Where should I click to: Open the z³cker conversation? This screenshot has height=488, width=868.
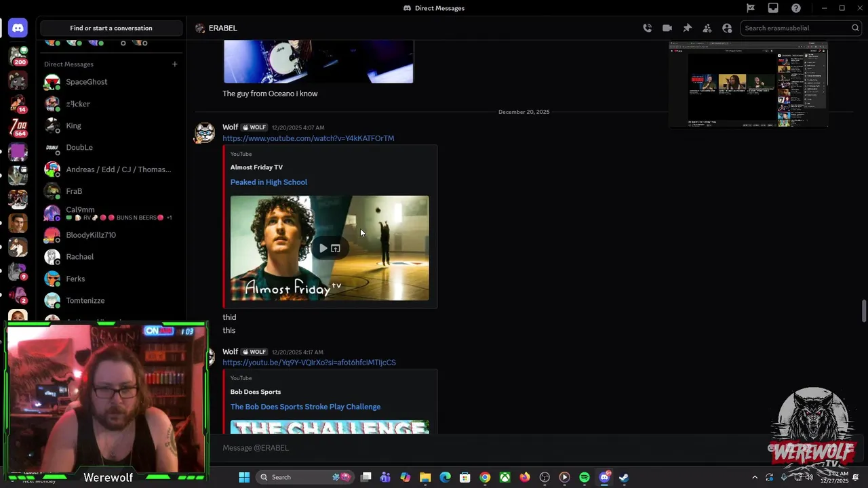112,104
